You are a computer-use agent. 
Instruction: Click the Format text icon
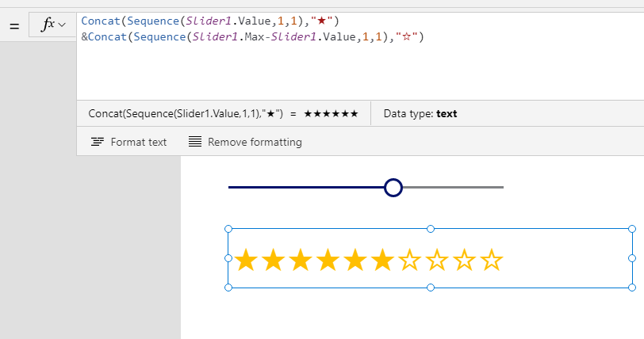[98, 142]
